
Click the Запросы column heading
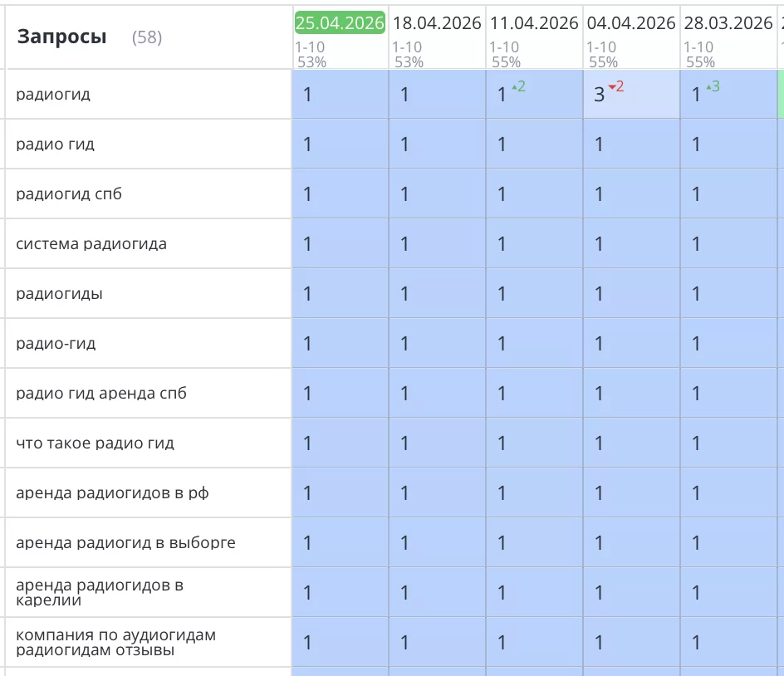point(62,37)
